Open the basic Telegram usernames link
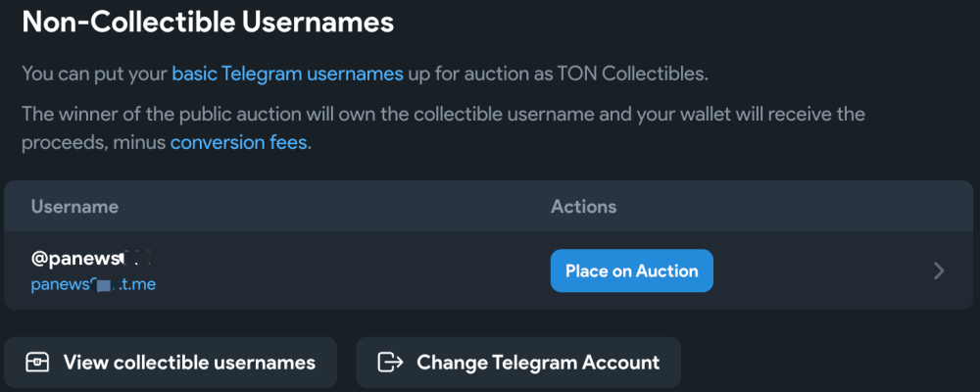 [287, 73]
